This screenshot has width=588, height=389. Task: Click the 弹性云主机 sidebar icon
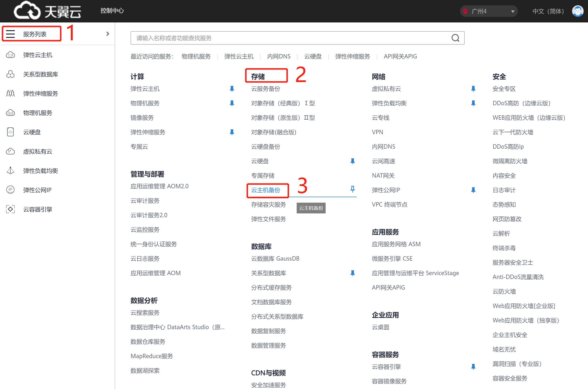pyautogui.click(x=10, y=55)
